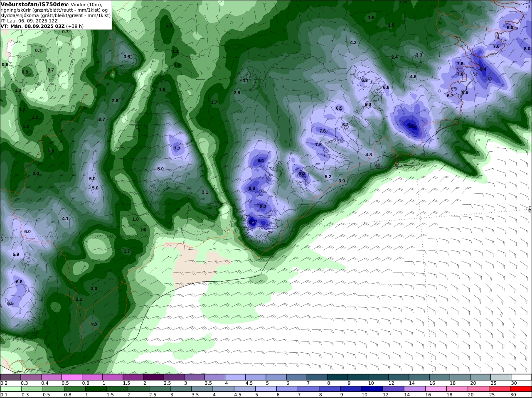
Task: Click the 8.8 precipitation value
Action: (x=252, y=189)
